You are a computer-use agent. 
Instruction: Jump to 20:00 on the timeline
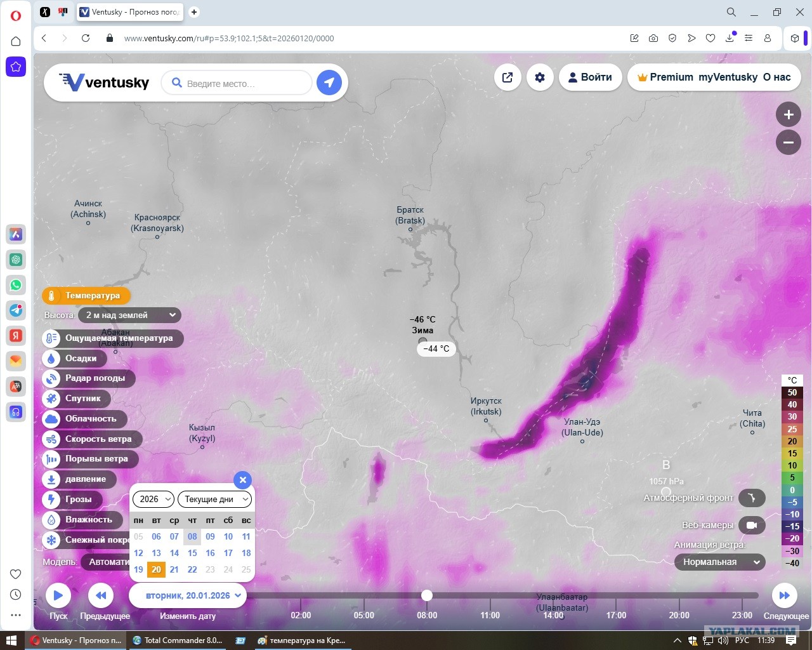tap(679, 615)
